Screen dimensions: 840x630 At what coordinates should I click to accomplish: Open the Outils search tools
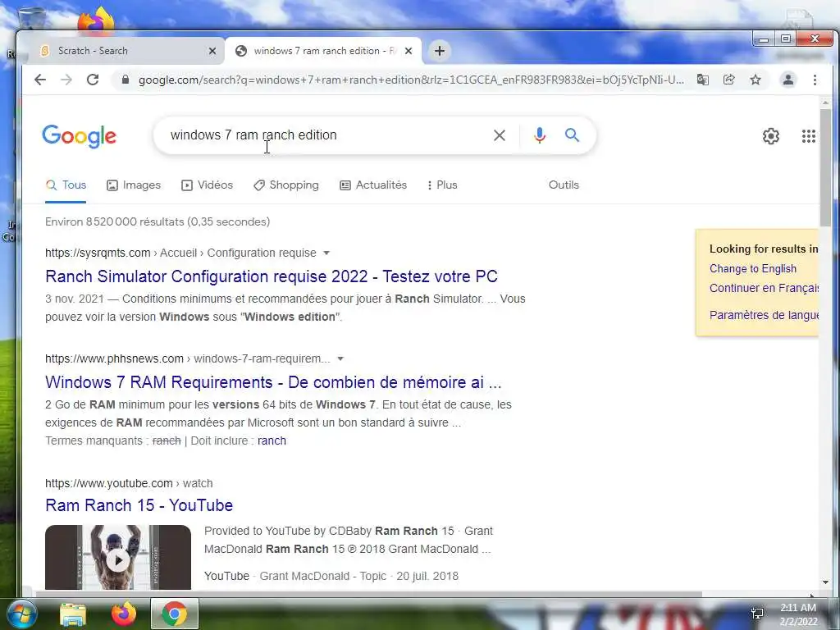pos(564,185)
